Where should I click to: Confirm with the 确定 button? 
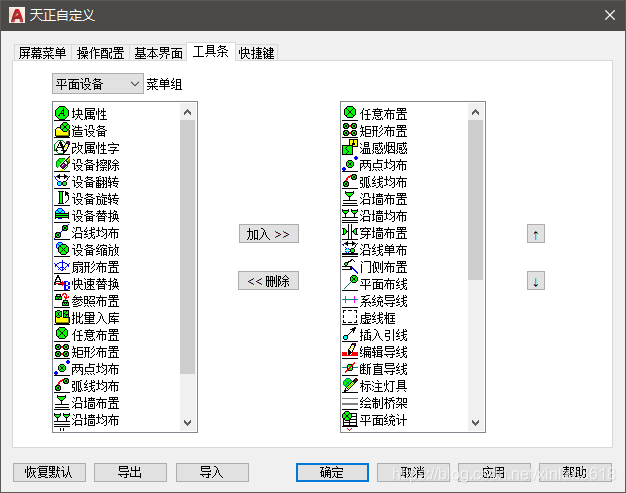[332, 472]
